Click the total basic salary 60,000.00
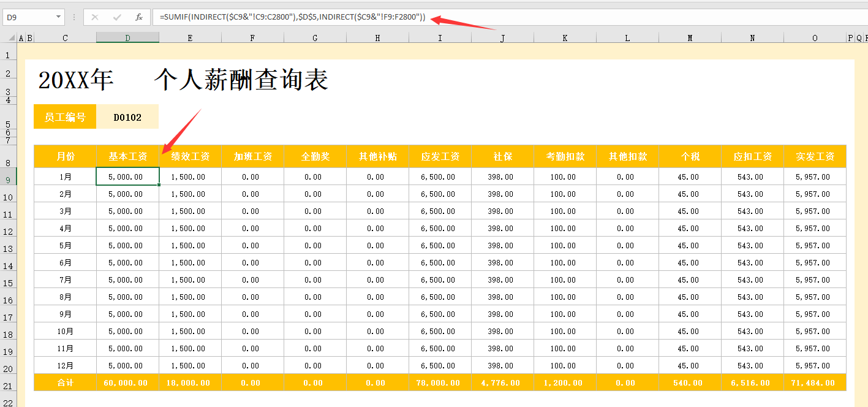This screenshot has height=407, width=868. [127, 382]
